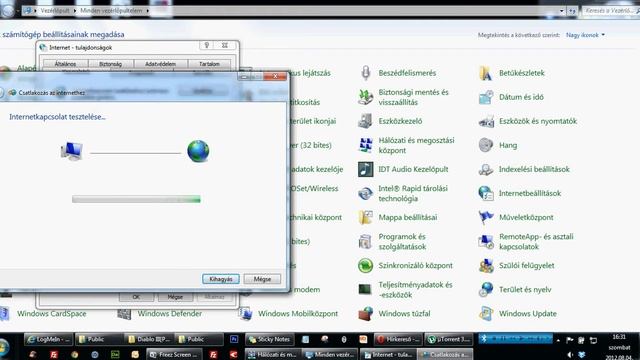
Task: Switch to Diablo III taskbar button
Action: pyautogui.click(x=149, y=340)
